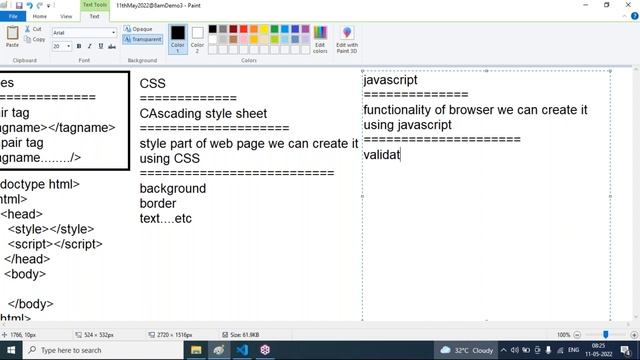640x360 pixels.
Task: Undo the last action
Action: click(29, 5)
